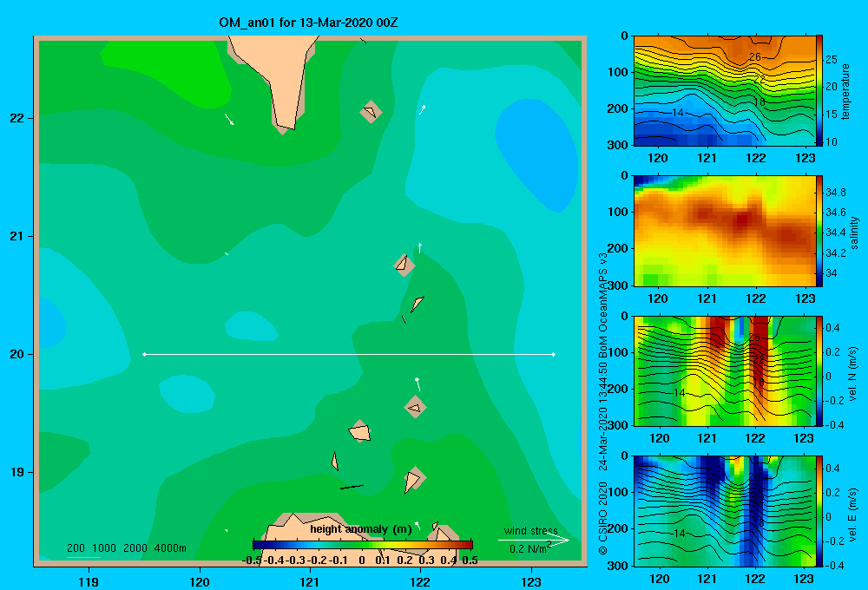Image resolution: width=868 pixels, height=590 pixels.
Task: Click the 'vel. N (m/s)' label
Action: click(853, 374)
